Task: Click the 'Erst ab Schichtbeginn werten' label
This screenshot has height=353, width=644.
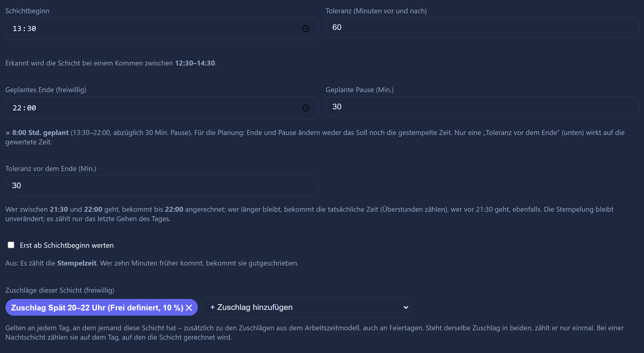Action: (67, 245)
